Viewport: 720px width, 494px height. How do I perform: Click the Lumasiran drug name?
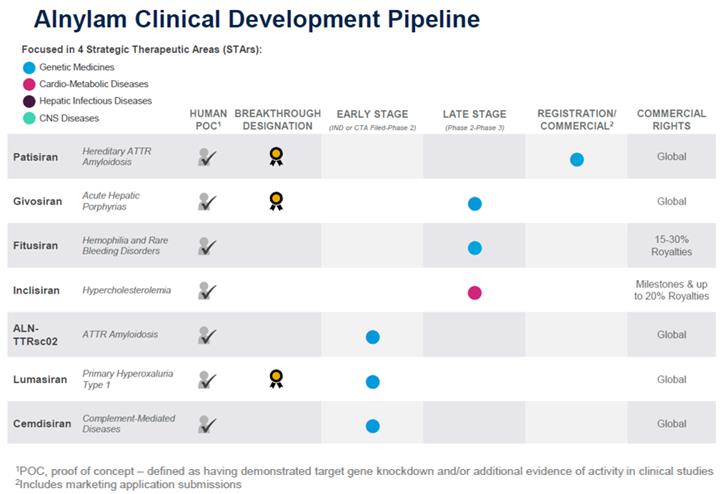click(x=40, y=380)
